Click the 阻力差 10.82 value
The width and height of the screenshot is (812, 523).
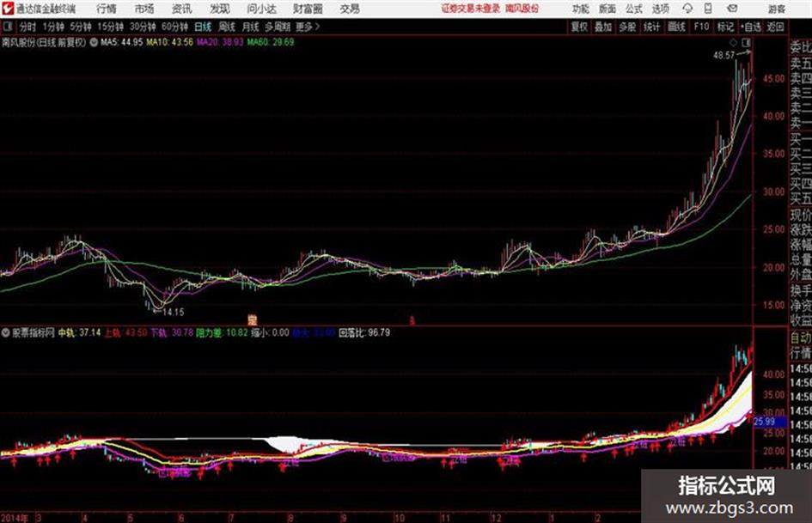(223, 333)
